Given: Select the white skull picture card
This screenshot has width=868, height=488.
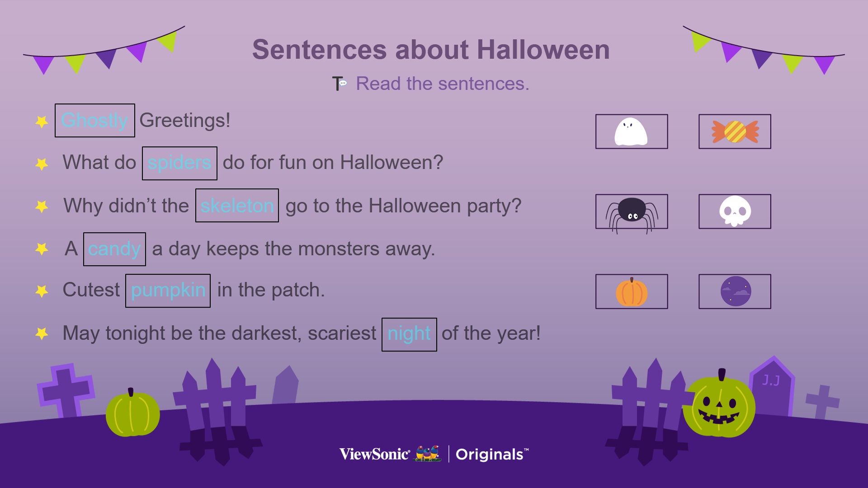Looking at the screenshot, I should point(735,211).
